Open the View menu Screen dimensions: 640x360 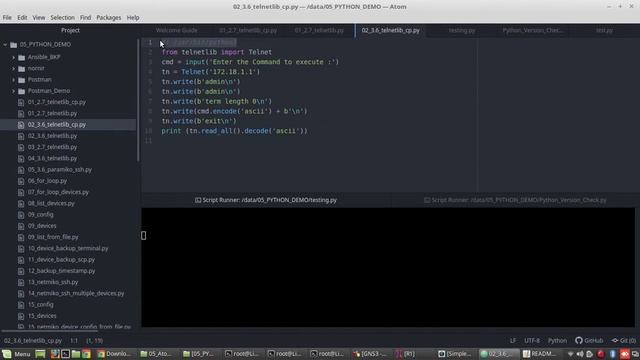(x=39, y=18)
